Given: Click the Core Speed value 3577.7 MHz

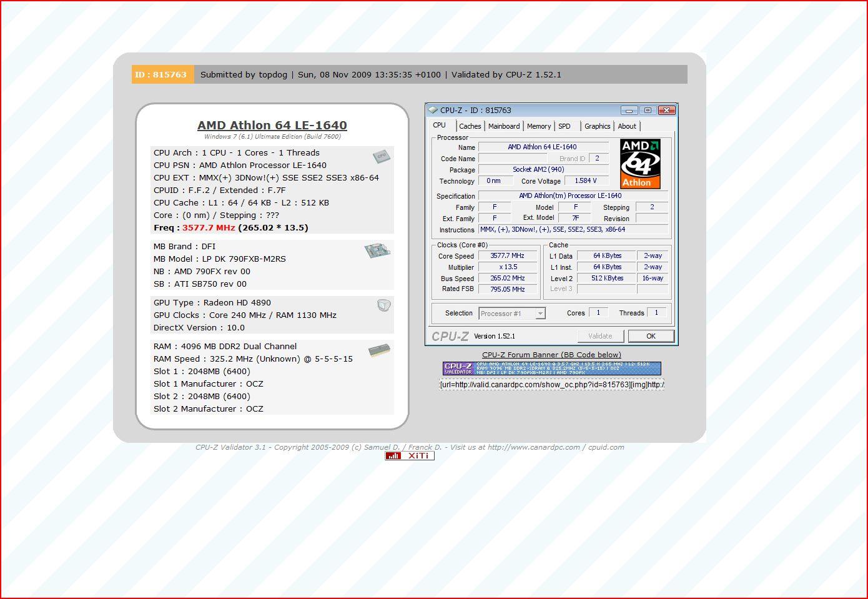Looking at the screenshot, I should coord(508,256).
